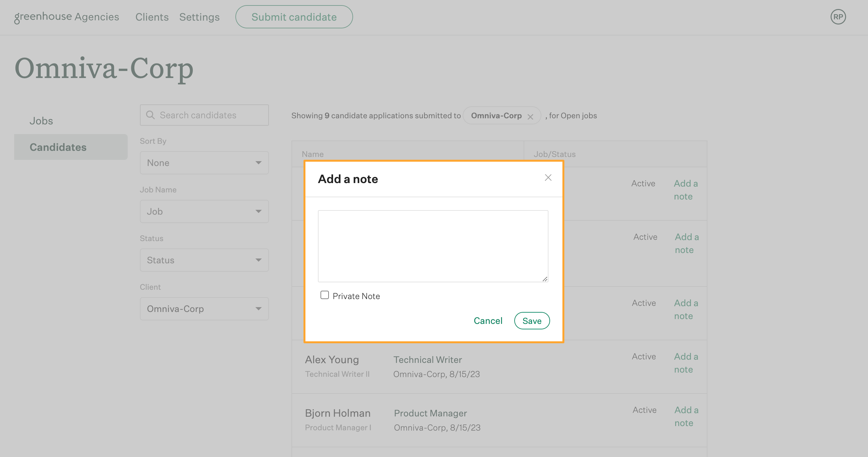The image size is (868, 457).
Task: Save the note
Action: point(532,321)
